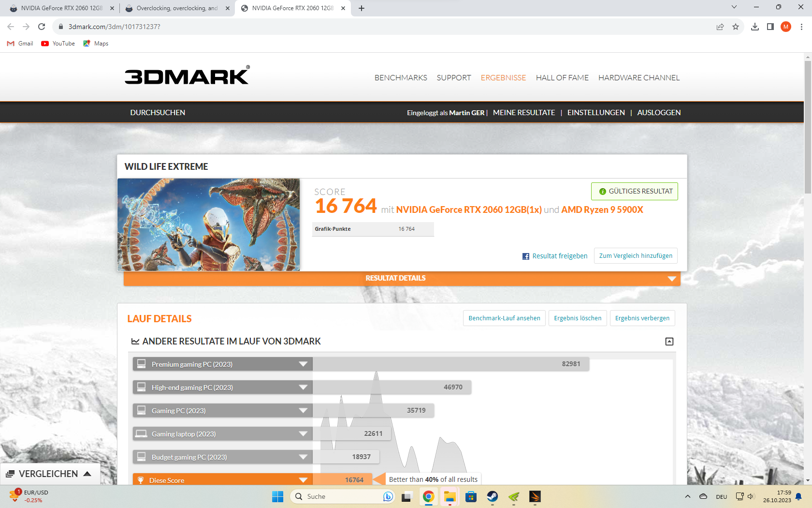
Task: Open HALL OF FAME page
Action: coord(562,78)
